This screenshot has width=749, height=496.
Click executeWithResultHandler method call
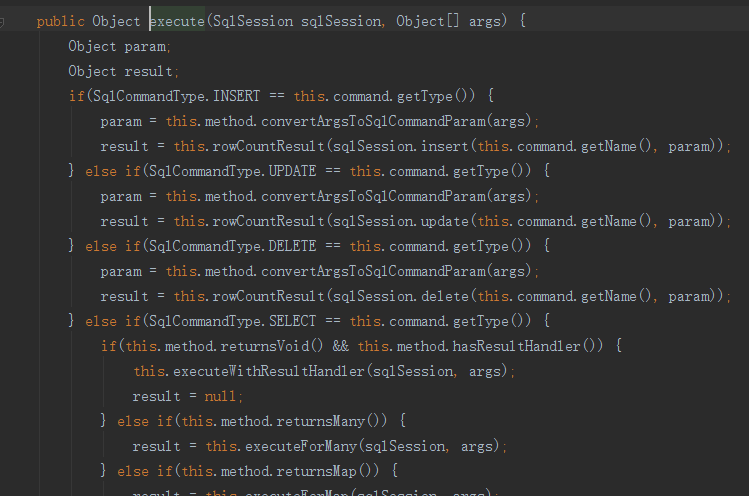269,371
